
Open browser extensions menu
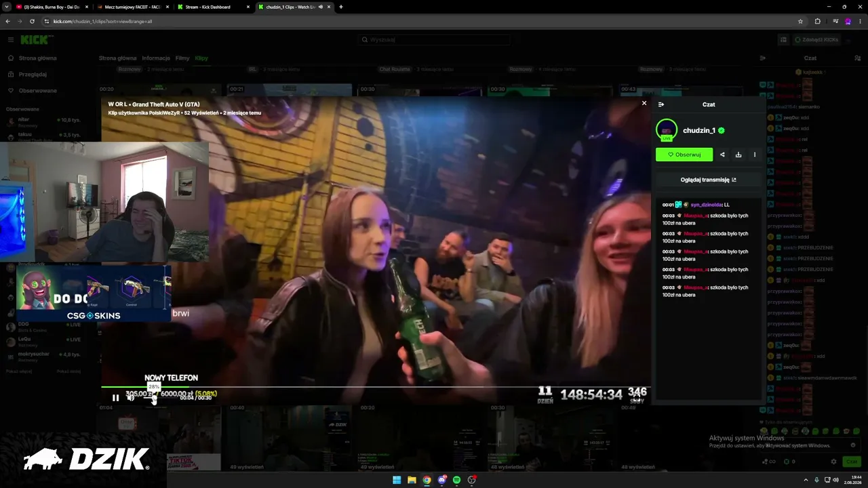[817, 21]
